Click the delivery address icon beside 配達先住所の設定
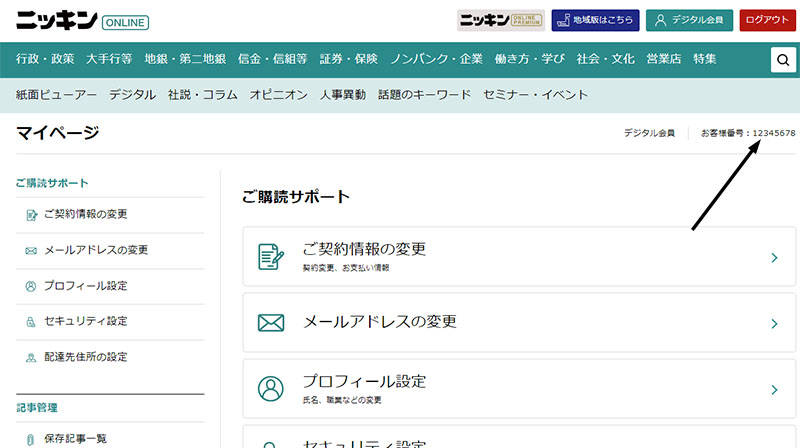800x448 pixels. 31,357
